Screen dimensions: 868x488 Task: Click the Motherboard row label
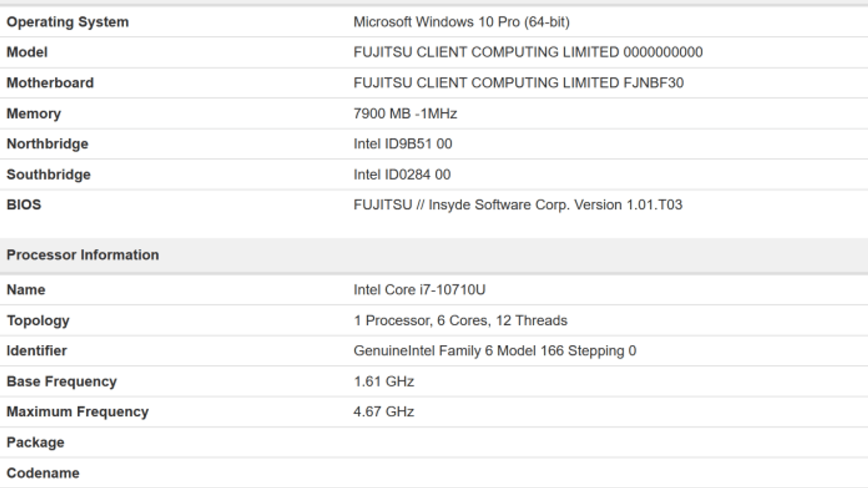[50, 83]
